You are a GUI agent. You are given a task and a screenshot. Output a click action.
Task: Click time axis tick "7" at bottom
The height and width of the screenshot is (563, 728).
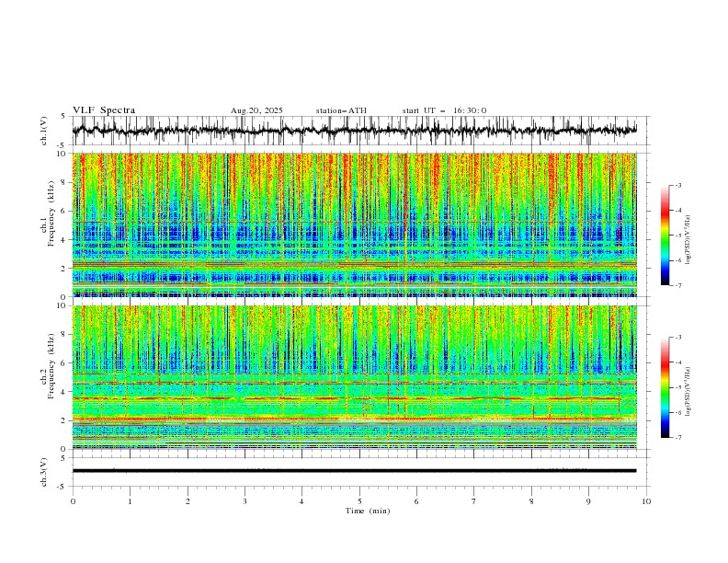tap(474, 501)
